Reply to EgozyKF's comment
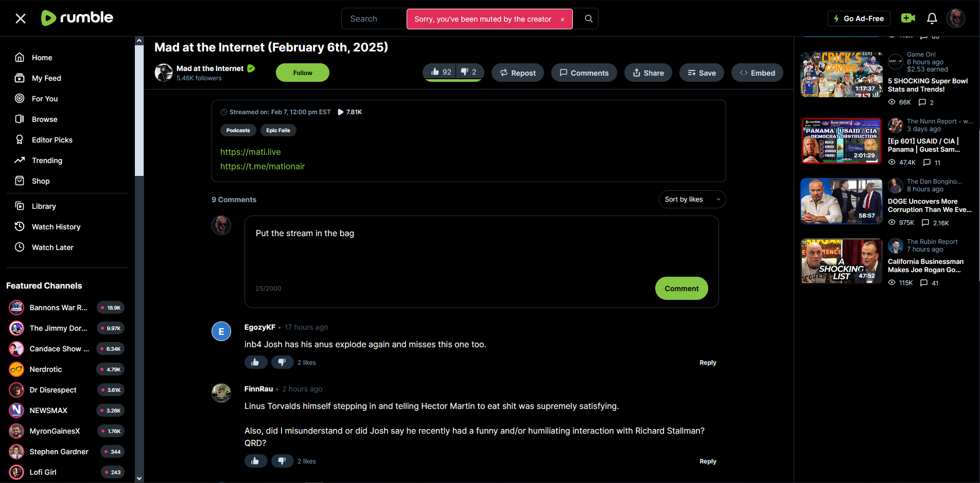The height and width of the screenshot is (483, 980). coord(708,363)
